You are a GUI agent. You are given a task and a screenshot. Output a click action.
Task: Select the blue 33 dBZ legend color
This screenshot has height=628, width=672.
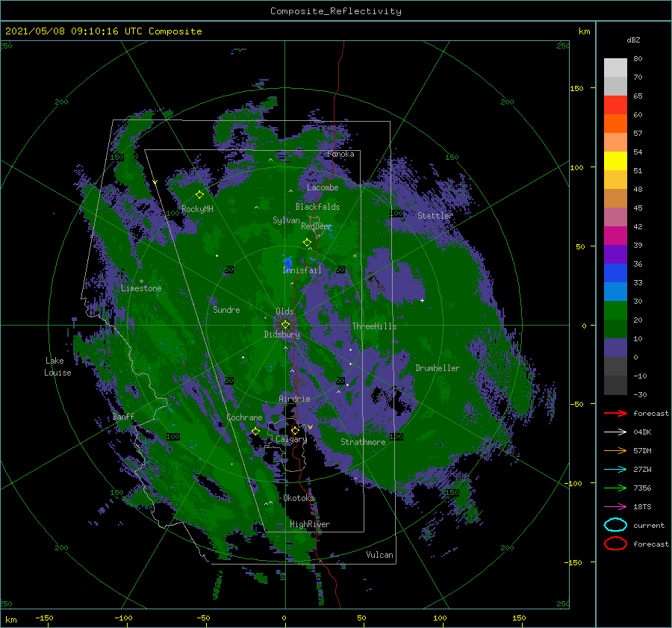click(x=615, y=292)
